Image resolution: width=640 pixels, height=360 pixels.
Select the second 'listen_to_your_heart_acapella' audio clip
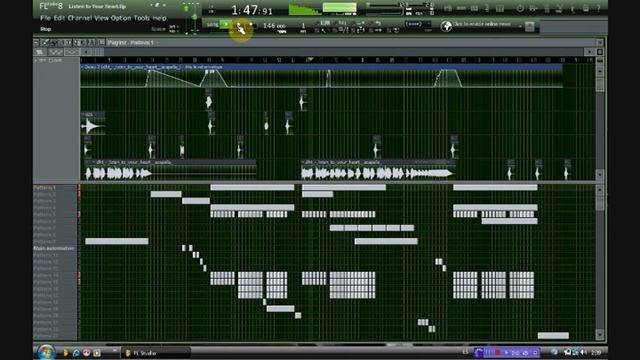[x=378, y=169]
